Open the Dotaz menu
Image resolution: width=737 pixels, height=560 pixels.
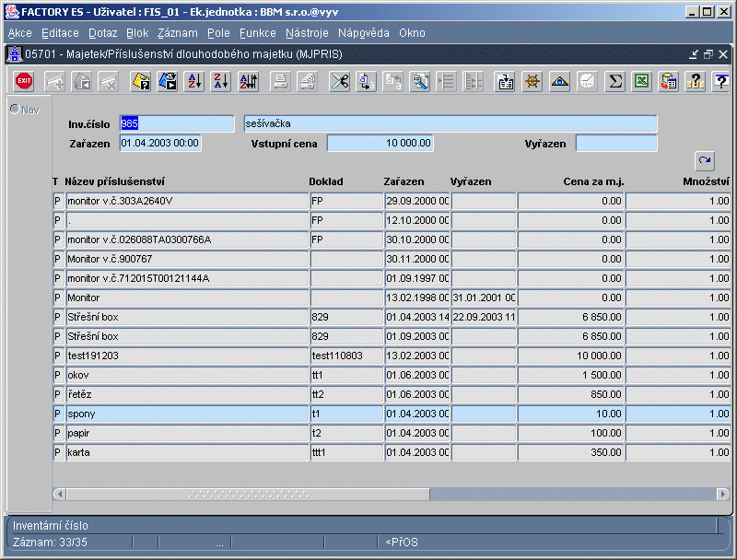pos(103,33)
